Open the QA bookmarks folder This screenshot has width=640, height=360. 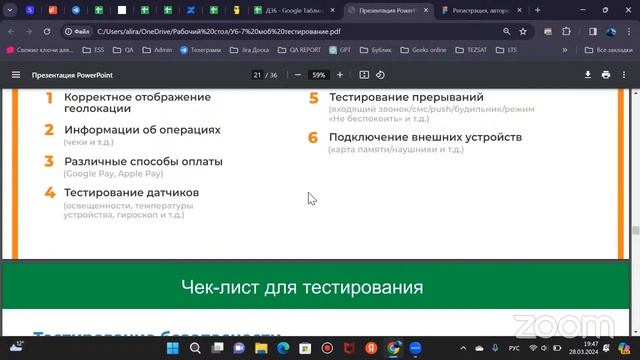coord(123,50)
